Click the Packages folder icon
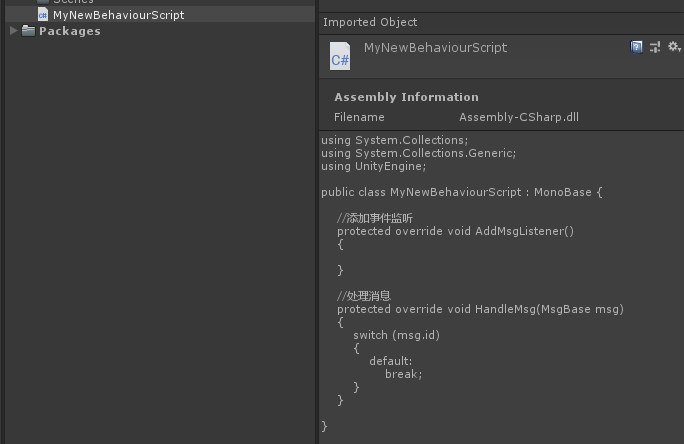The width and height of the screenshot is (684, 444). pyautogui.click(x=29, y=31)
